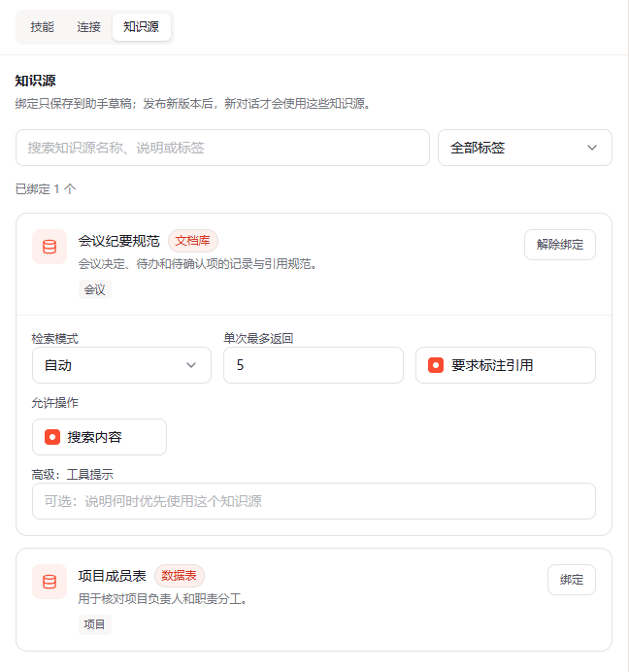The image size is (629, 672).
Task: Click the 知识源 section heading
Action: (x=36, y=81)
